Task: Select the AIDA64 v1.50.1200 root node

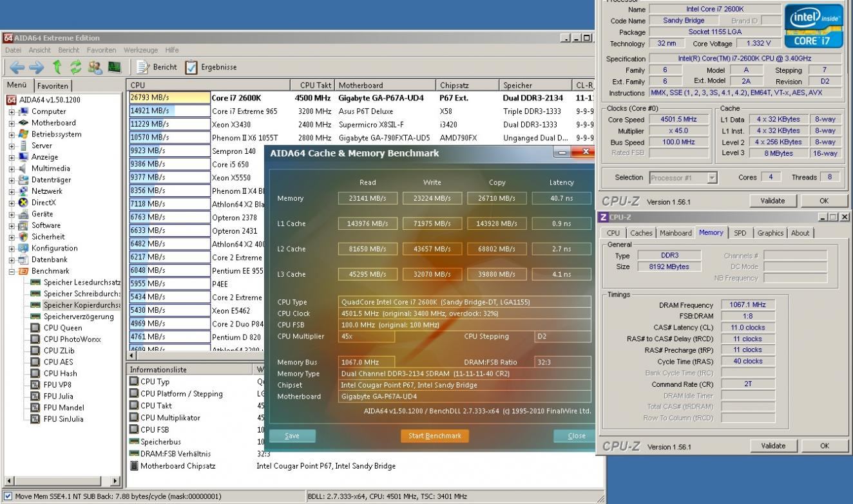Action: (44, 100)
